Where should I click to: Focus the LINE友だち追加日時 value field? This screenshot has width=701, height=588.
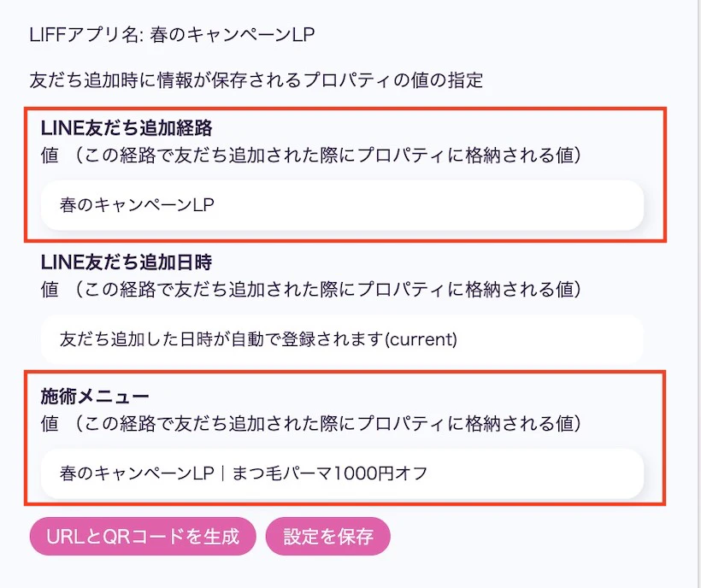[x=342, y=339]
